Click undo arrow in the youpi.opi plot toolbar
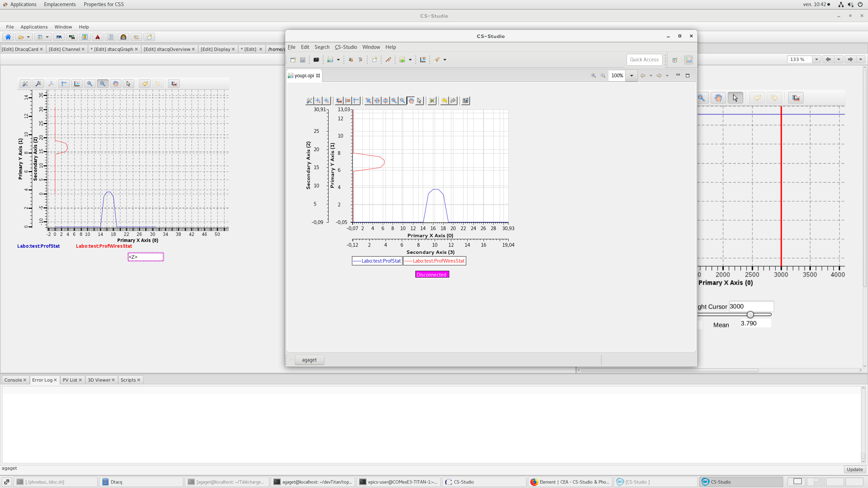This screenshot has height=488, width=868. [x=444, y=101]
